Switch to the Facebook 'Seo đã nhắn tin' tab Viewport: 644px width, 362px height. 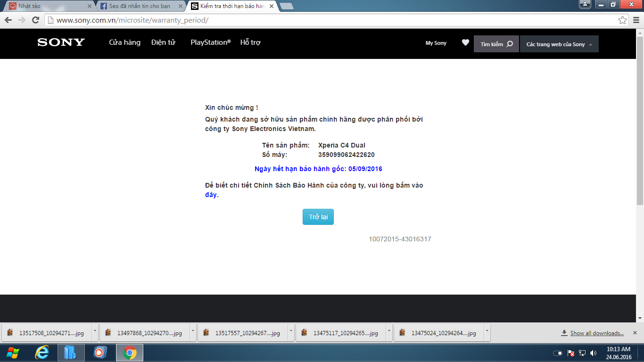139,6
